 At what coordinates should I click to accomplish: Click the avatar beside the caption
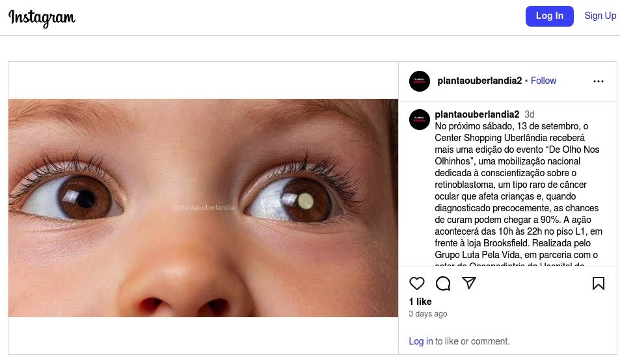[420, 120]
